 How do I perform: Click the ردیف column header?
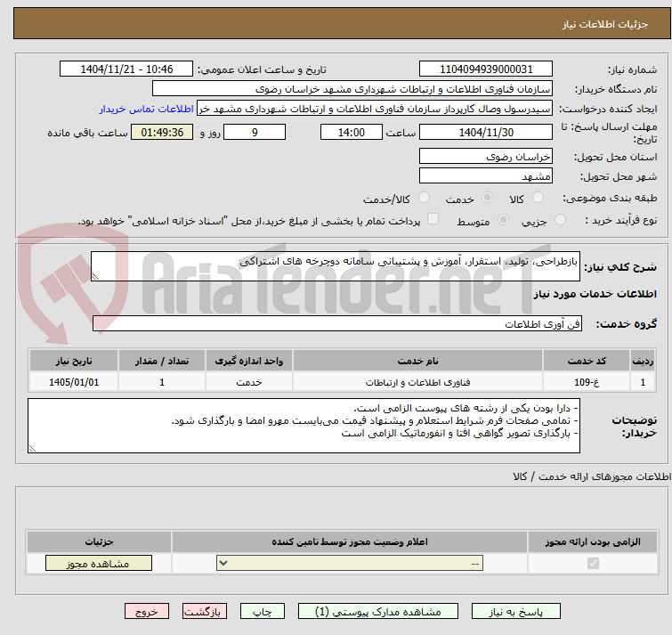coord(643,361)
